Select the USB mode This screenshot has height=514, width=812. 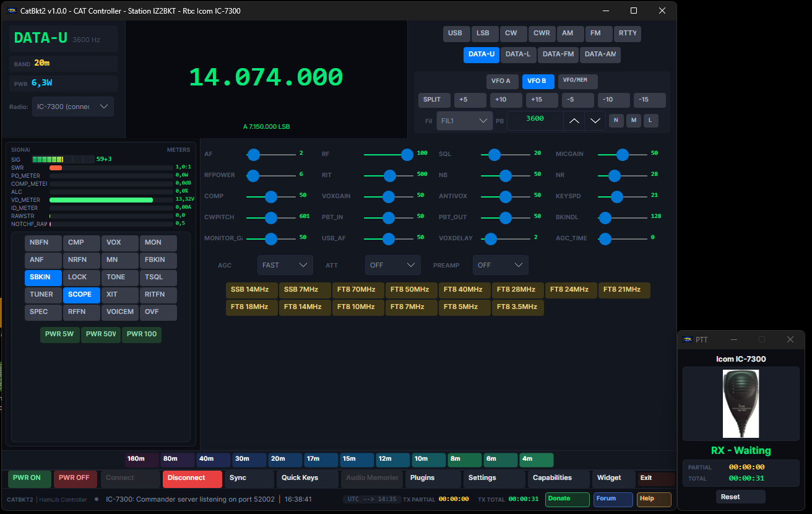coord(457,34)
